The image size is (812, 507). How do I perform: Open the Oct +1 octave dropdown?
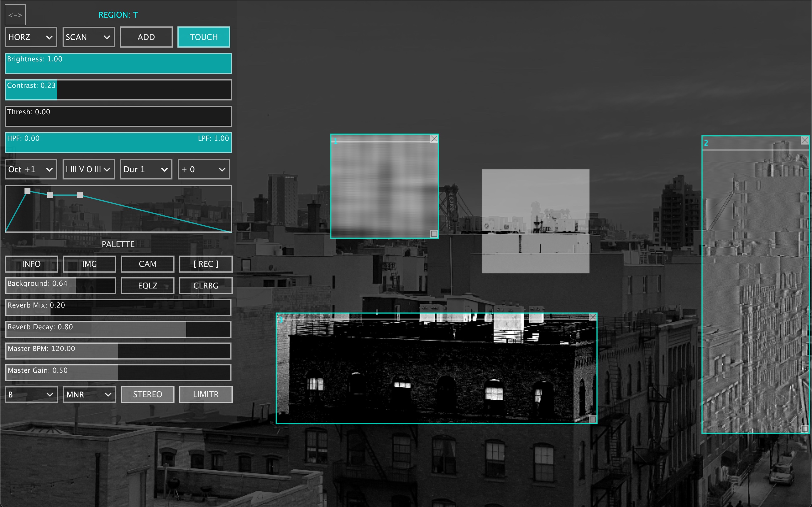31,169
